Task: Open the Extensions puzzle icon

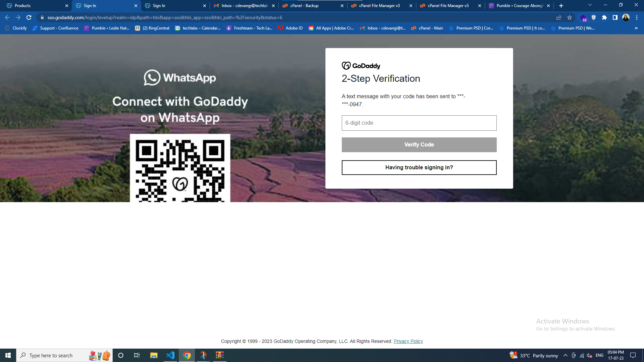Action: (604, 17)
